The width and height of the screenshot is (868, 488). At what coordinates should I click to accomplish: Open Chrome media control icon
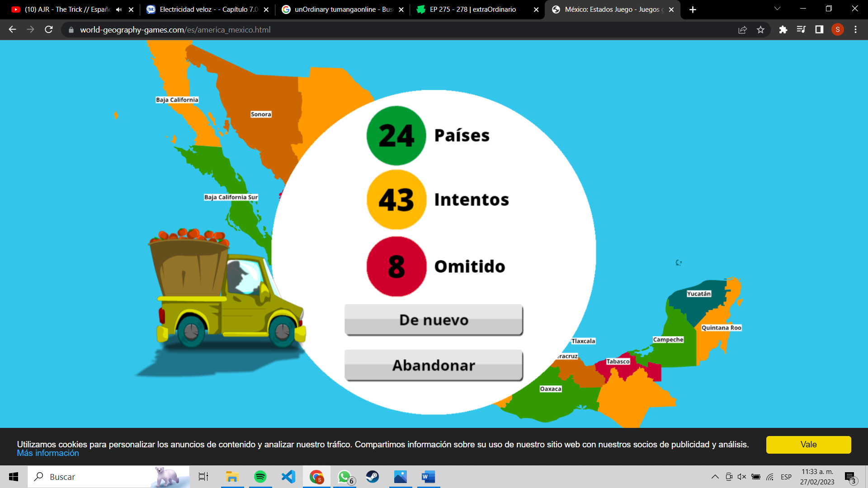(801, 30)
